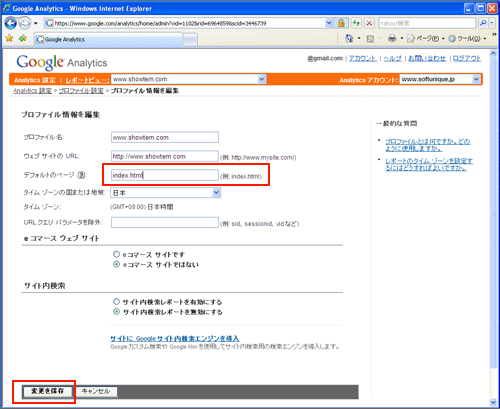Select eコマース サイトです radio button

116,254
